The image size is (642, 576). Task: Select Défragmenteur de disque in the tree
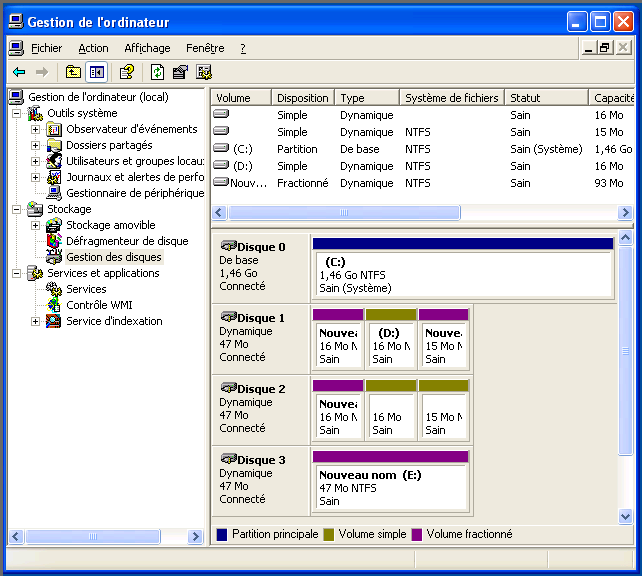(x=126, y=241)
